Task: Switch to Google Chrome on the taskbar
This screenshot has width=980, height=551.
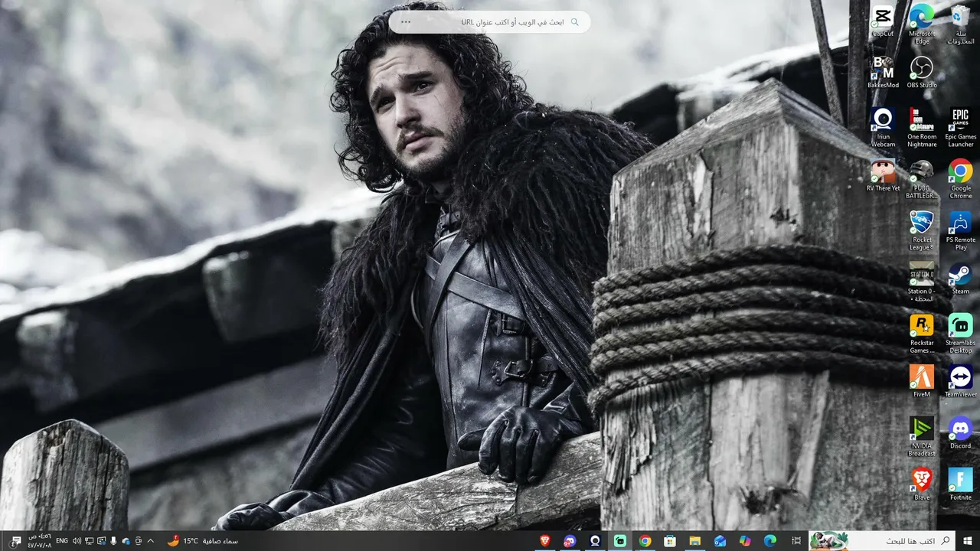Action: (645, 541)
